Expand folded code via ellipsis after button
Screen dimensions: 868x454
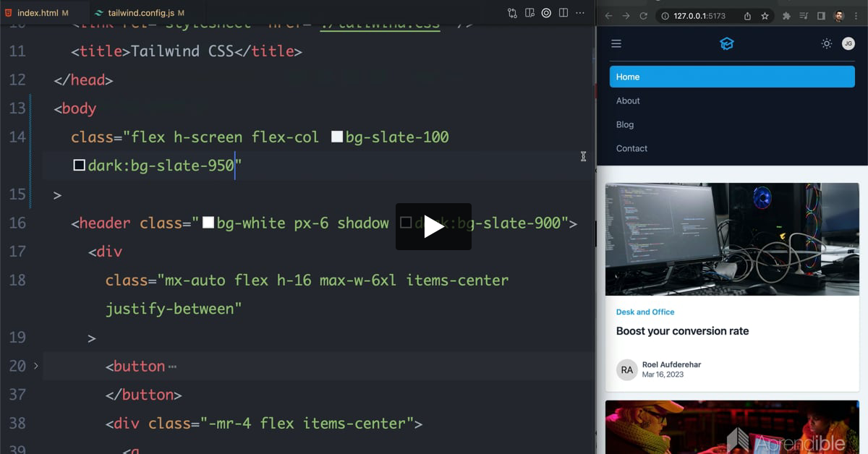click(x=172, y=367)
